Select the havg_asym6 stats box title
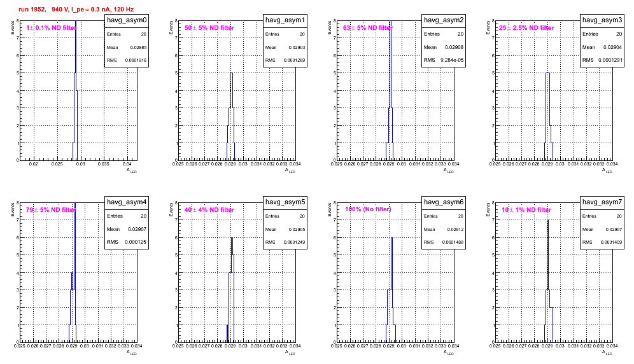The image size is (634, 364). click(x=444, y=202)
